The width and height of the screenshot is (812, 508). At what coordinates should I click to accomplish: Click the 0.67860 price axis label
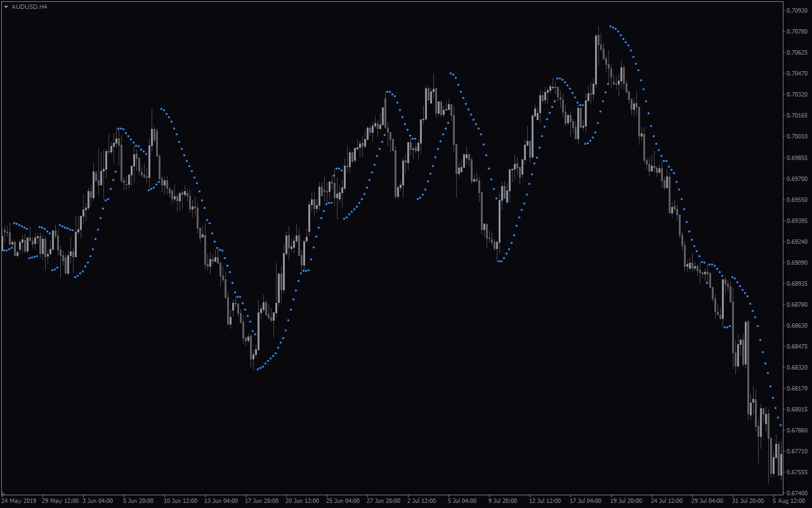797,430
